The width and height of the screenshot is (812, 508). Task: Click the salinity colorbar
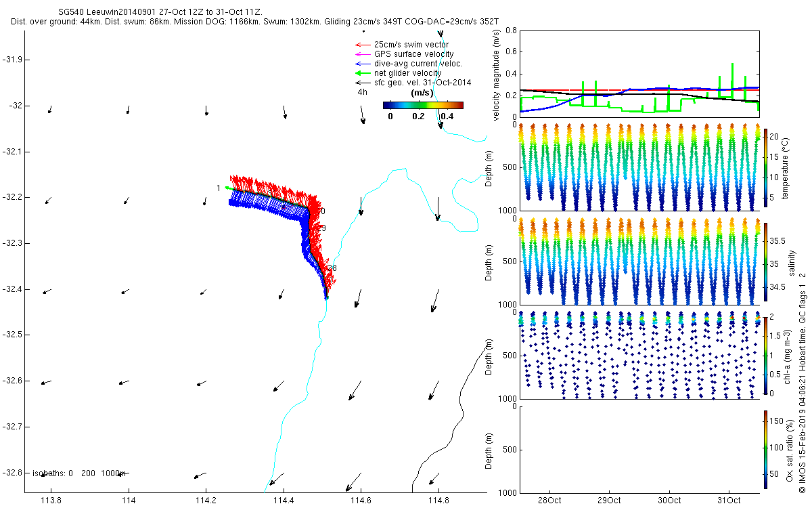766,261
